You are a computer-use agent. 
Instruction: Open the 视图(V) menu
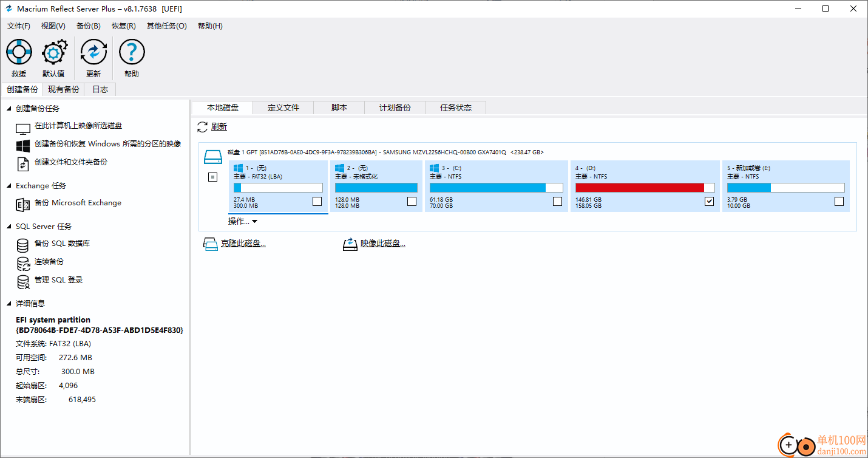53,26
